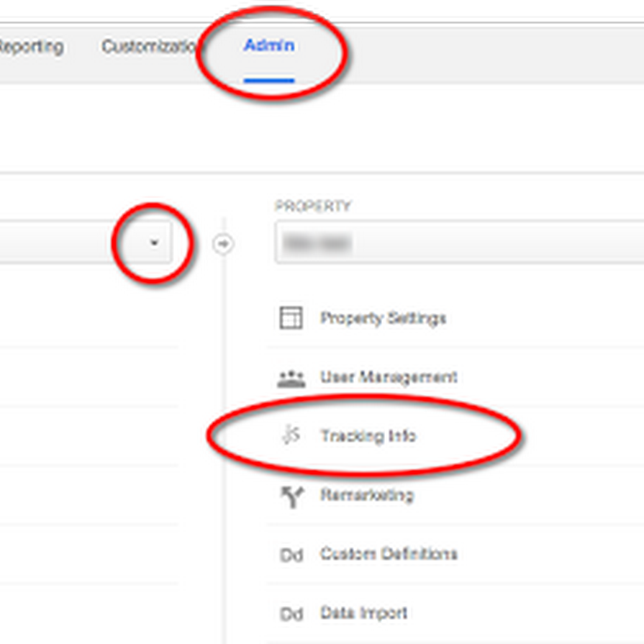Click the Remarketing fork-arrow icon

pos(291,496)
